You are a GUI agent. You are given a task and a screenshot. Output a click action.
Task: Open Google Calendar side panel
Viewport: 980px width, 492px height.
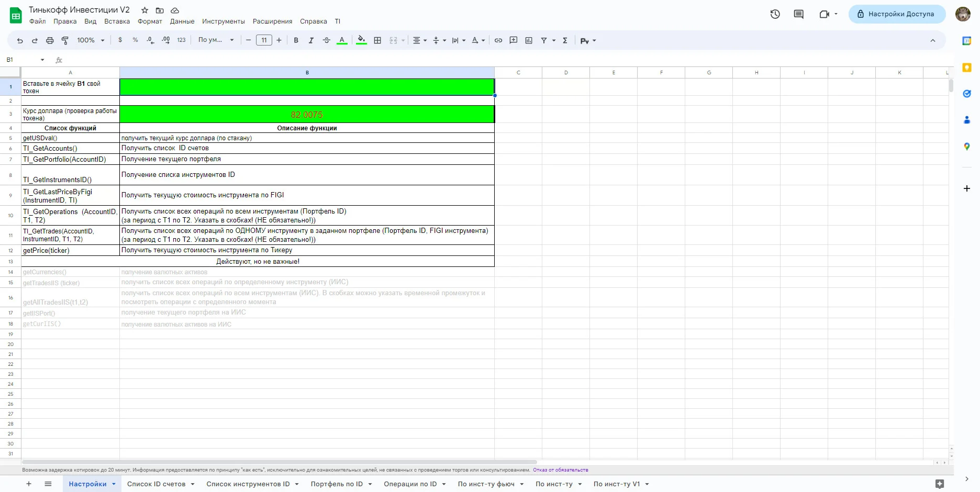pos(967,41)
